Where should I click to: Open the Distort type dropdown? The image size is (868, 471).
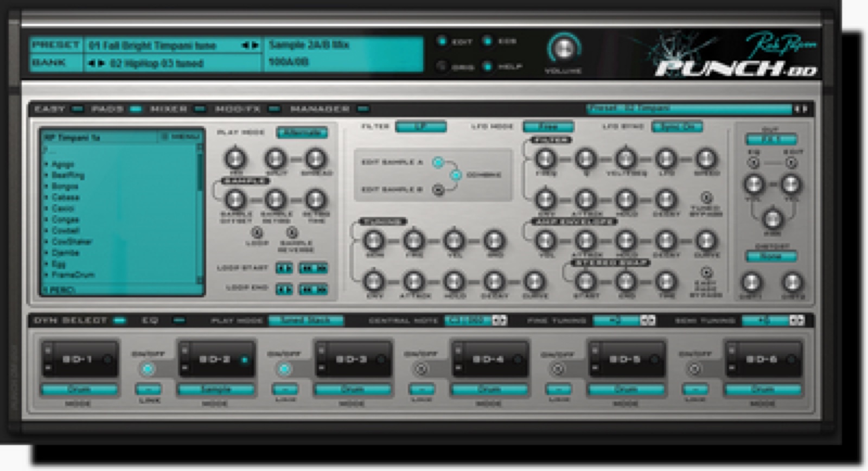click(771, 256)
